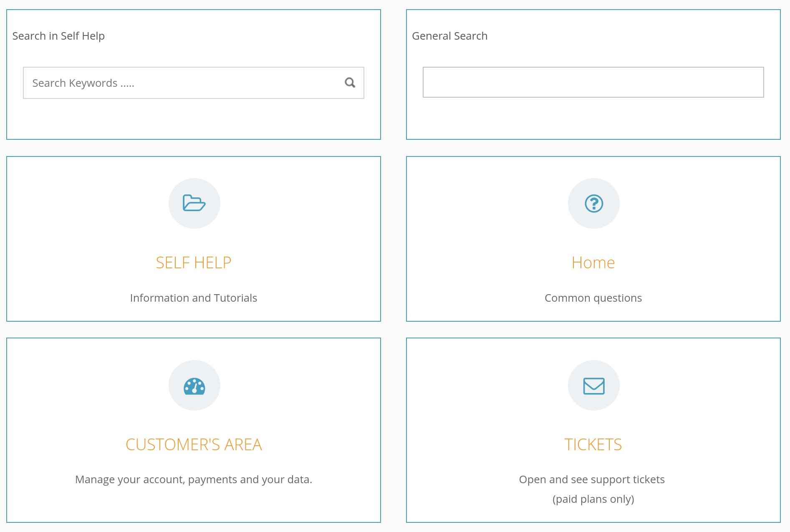Open the SELF HELP heading link
Image resolution: width=790 pixels, height=532 pixels.
194,263
